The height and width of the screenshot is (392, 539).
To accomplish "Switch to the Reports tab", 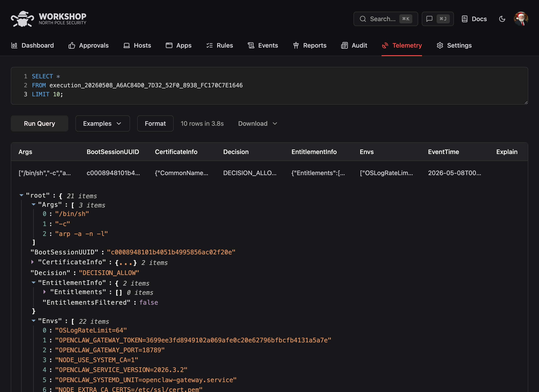I will click(x=310, y=45).
